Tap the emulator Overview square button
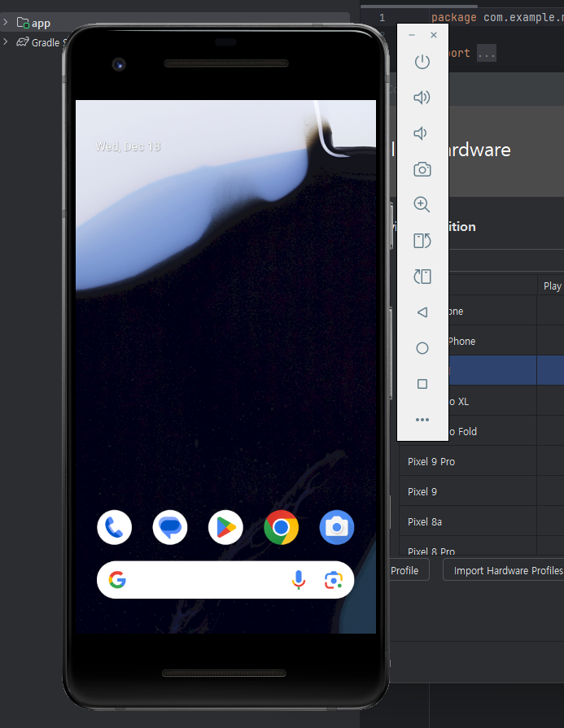 tap(422, 384)
